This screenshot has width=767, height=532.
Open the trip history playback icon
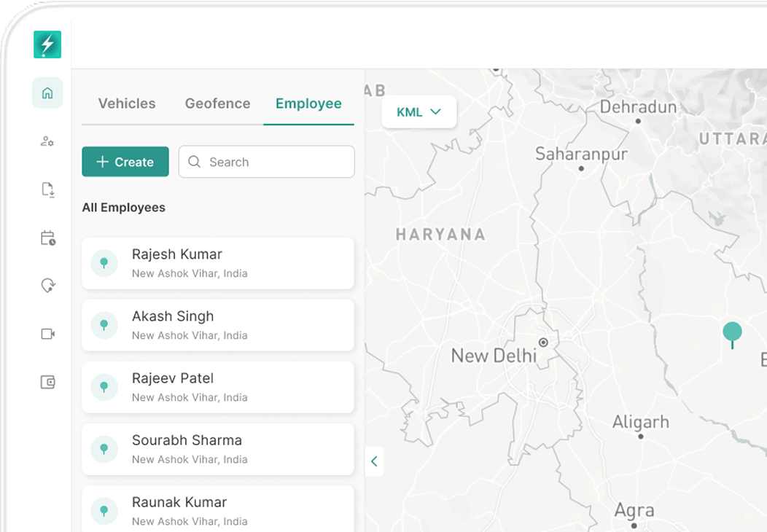coord(47,286)
